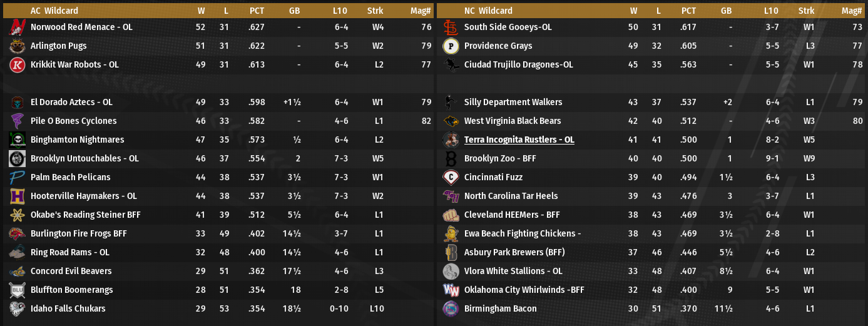Sort AC Wildcard by PCT column
868x326 pixels.
pyautogui.click(x=257, y=11)
